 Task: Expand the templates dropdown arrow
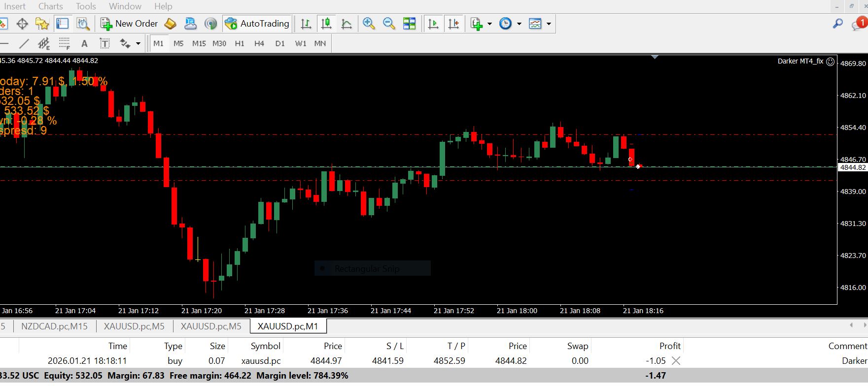(x=549, y=24)
